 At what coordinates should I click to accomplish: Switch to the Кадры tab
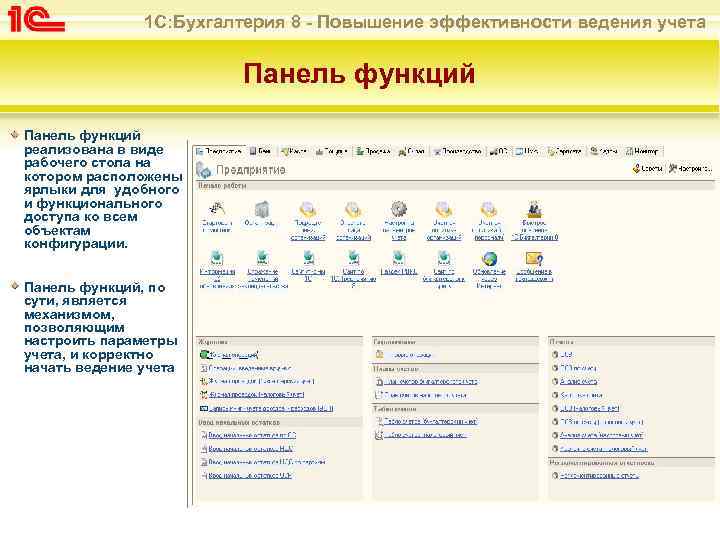point(604,151)
